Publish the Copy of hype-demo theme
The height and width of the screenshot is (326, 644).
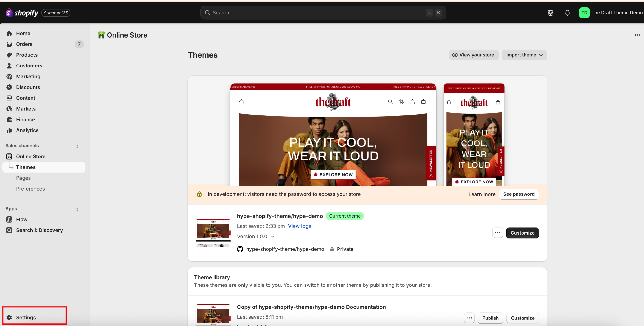tap(490, 318)
